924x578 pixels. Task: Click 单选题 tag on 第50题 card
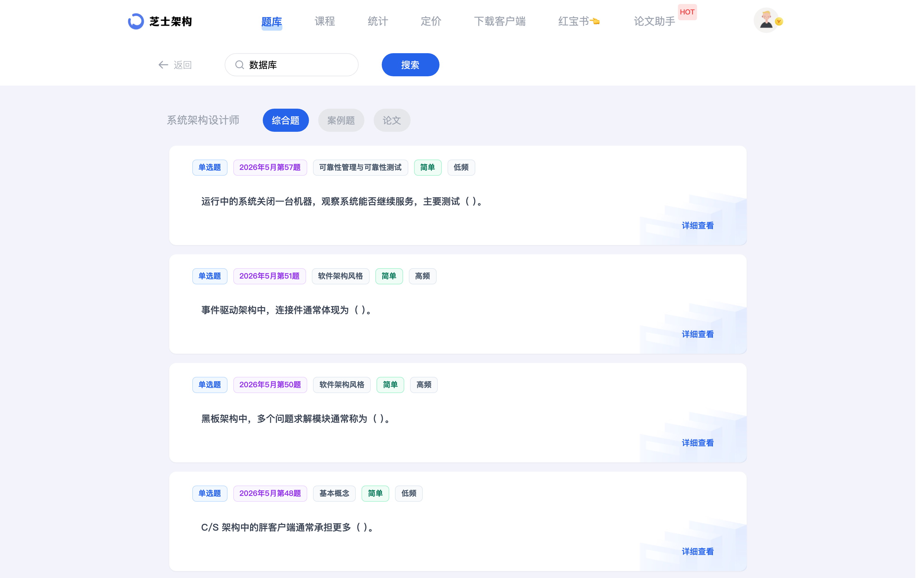point(210,385)
